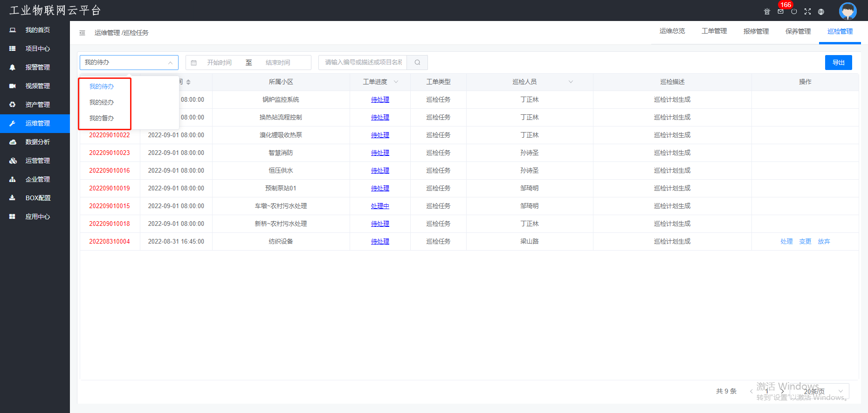Image resolution: width=868 pixels, height=413 pixels.
Task: Click the blue 导出 export button
Action: (838, 63)
